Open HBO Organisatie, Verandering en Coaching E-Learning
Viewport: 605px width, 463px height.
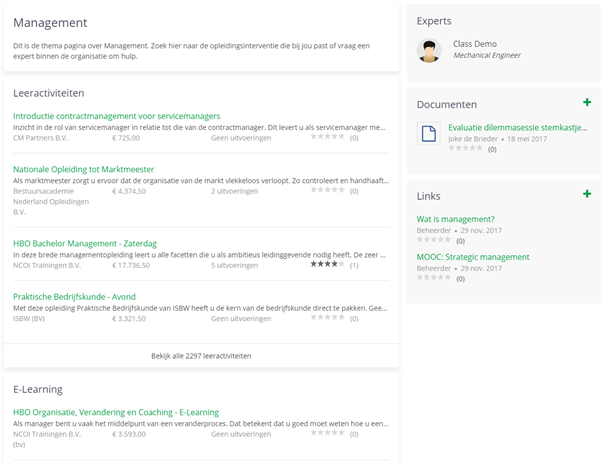(x=115, y=412)
